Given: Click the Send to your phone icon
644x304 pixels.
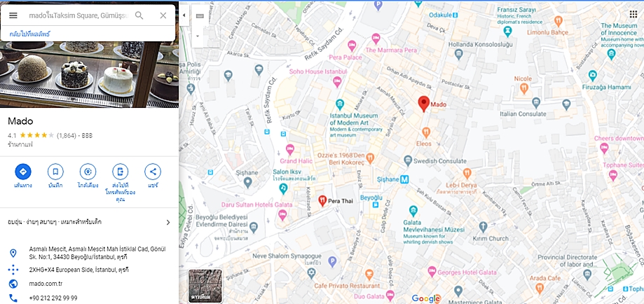Looking at the screenshot, I should pos(121,172).
